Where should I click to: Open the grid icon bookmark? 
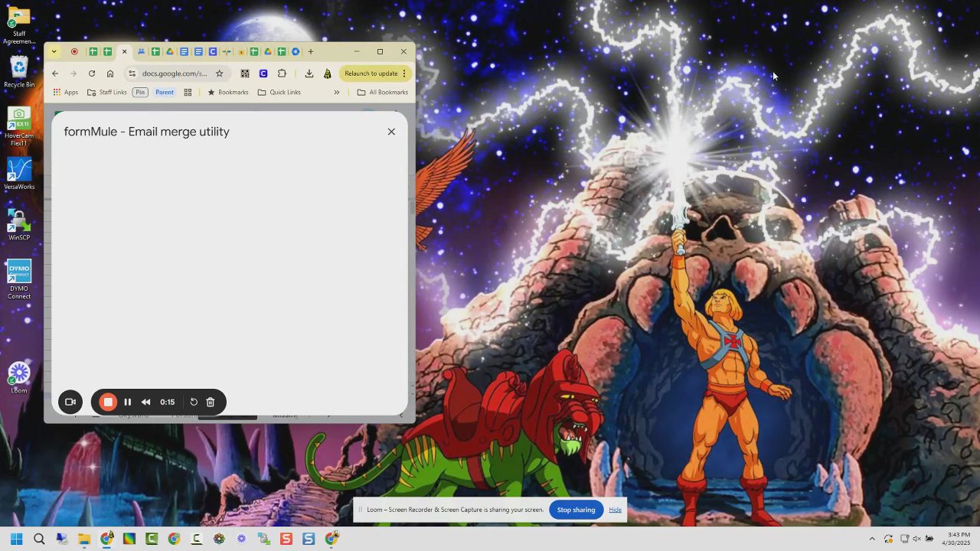[188, 92]
